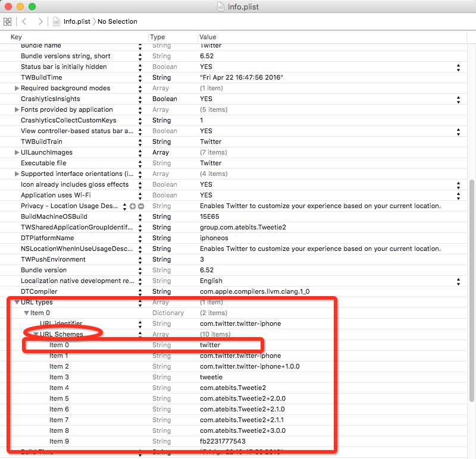Expand Fonts provided by application row
Screen dimensions: 476x459
(17, 109)
